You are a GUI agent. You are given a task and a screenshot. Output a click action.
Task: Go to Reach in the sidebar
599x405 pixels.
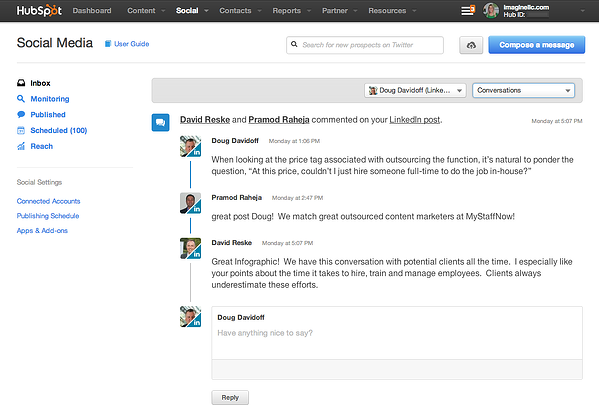tap(42, 146)
